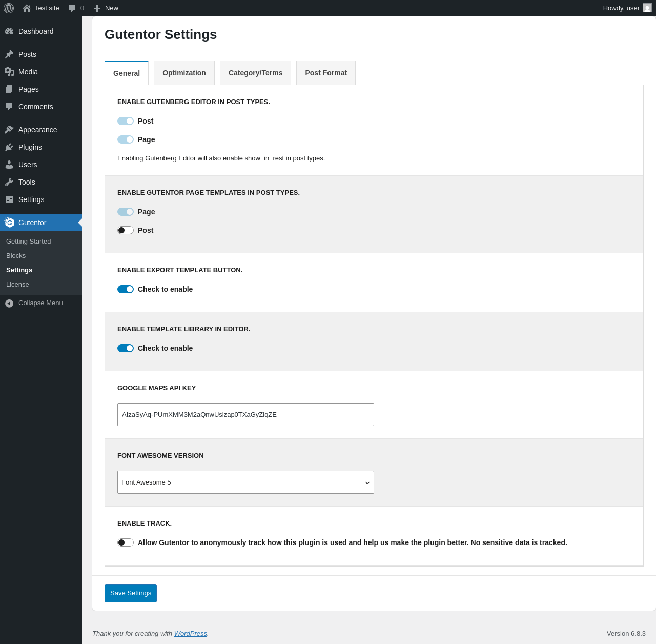This screenshot has height=644, width=656.
Task: Toggle the Enable Track tracking switch
Action: [x=126, y=542]
